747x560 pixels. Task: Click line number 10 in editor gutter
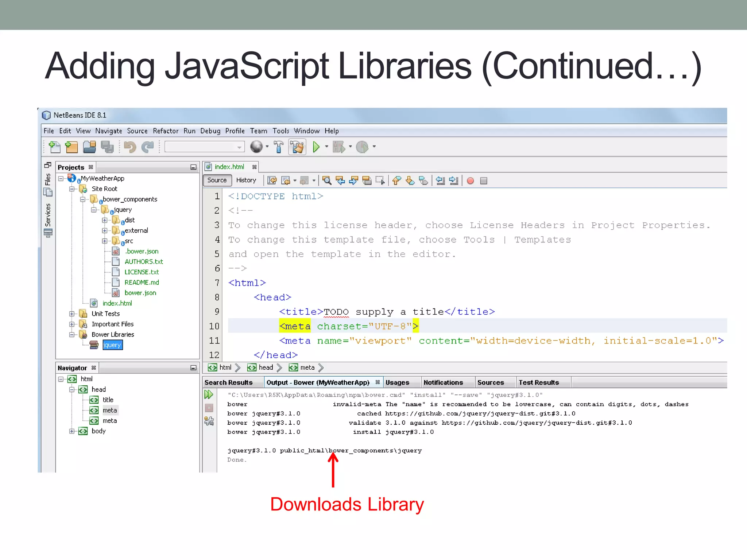(214, 326)
